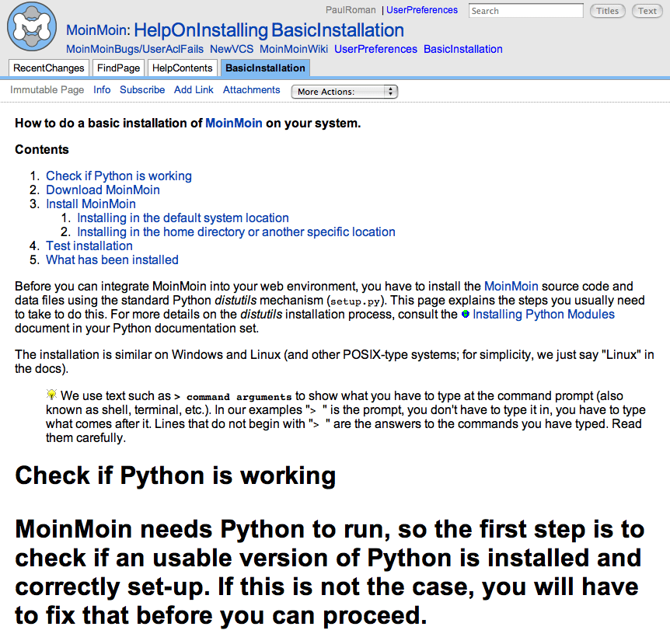
Task: Click the MoinMoin logo icon
Action: pos(32,26)
